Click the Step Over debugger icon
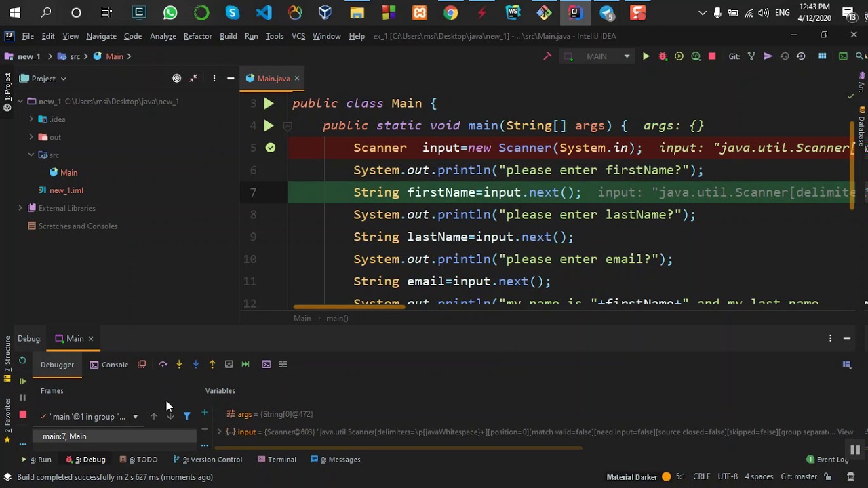The height and width of the screenshot is (488, 868). click(163, 365)
